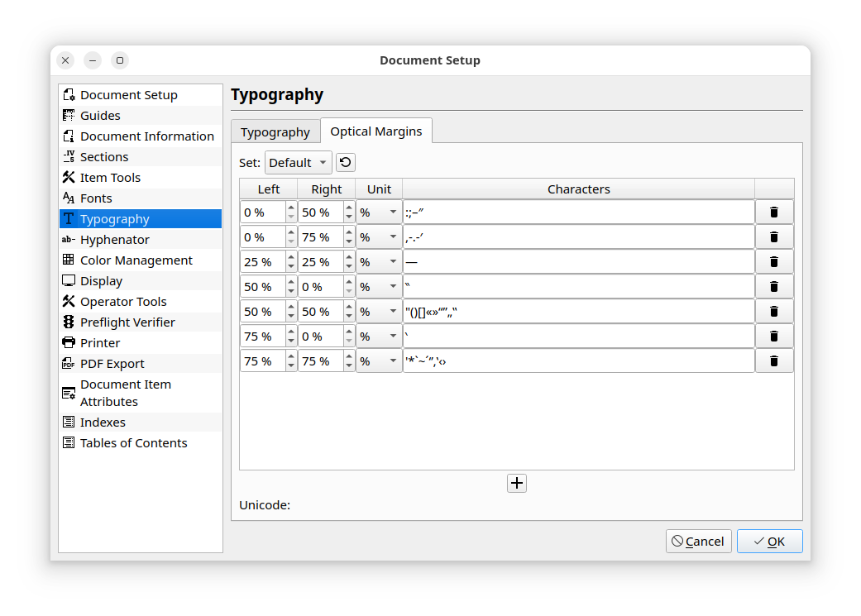Screen dimensions: 861x616
Task: Add a new row with plus button
Action: [x=517, y=484]
